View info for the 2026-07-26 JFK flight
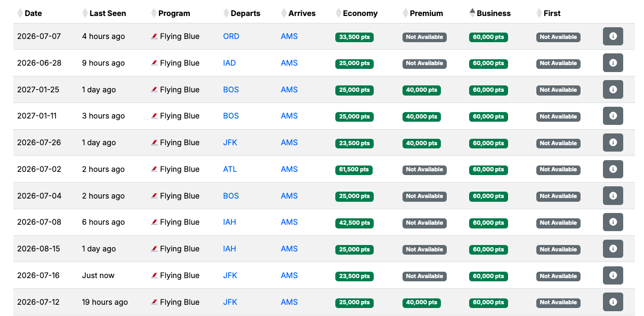The width and height of the screenshot is (644, 316). pyautogui.click(x=613, y=143)
